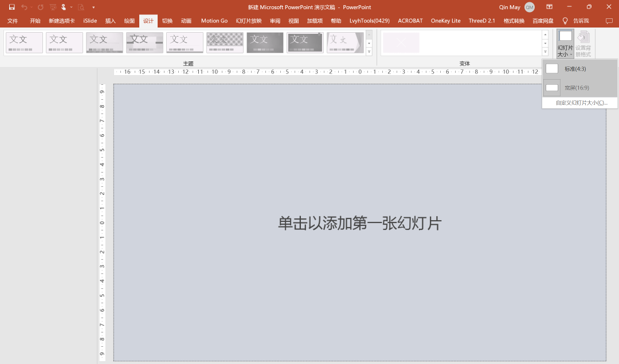Open touch/mouse mode dropdown arrow
The height and width of the screenshot is (364, 619).
[x=72, y=7]
